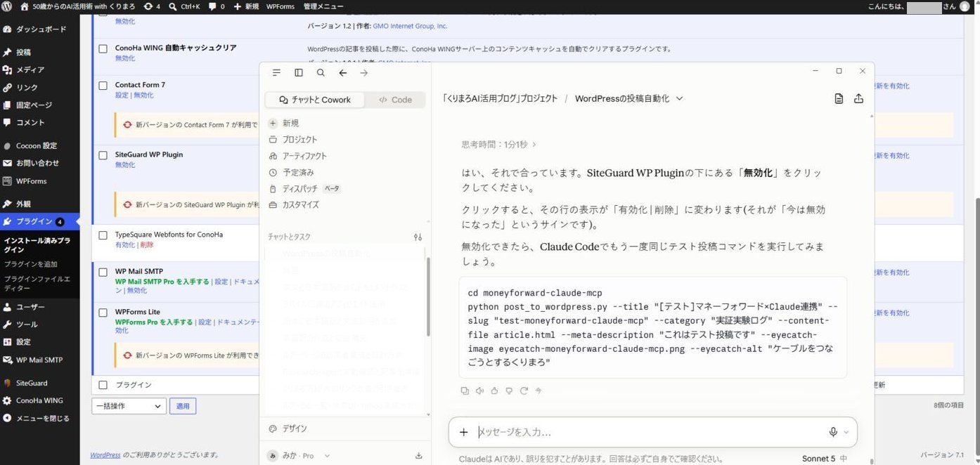Open the みか · Pro account menu
Viewport: 980px width, 465px height.
299,456
